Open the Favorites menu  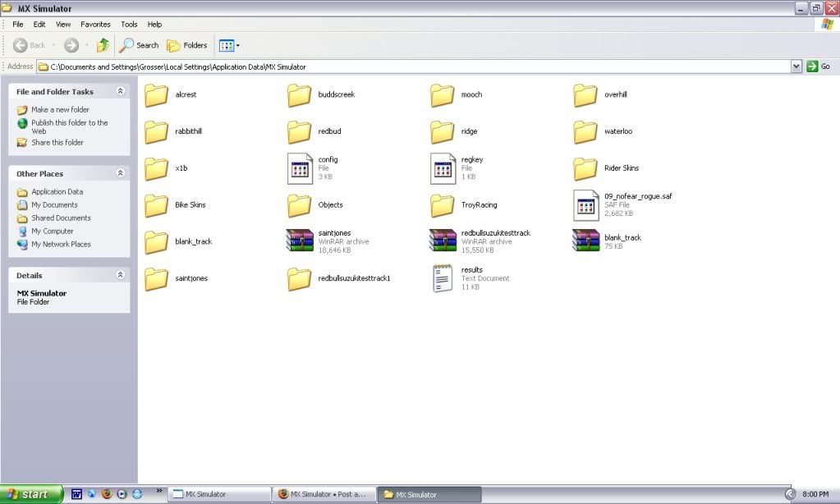(95, 25)
